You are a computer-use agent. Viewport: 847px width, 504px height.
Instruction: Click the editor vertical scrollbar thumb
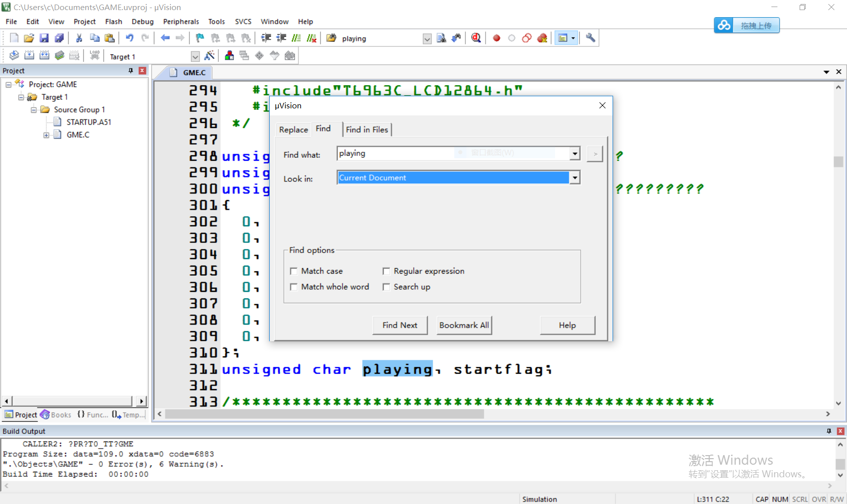[x=838, y=162]
